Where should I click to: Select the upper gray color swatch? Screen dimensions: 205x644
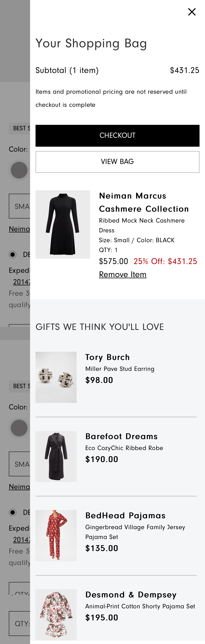click(19, 170)
